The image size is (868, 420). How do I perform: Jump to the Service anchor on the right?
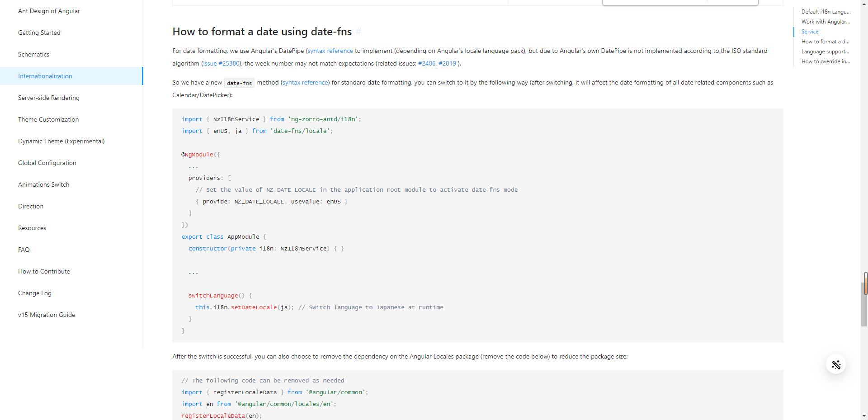point(810,32)
